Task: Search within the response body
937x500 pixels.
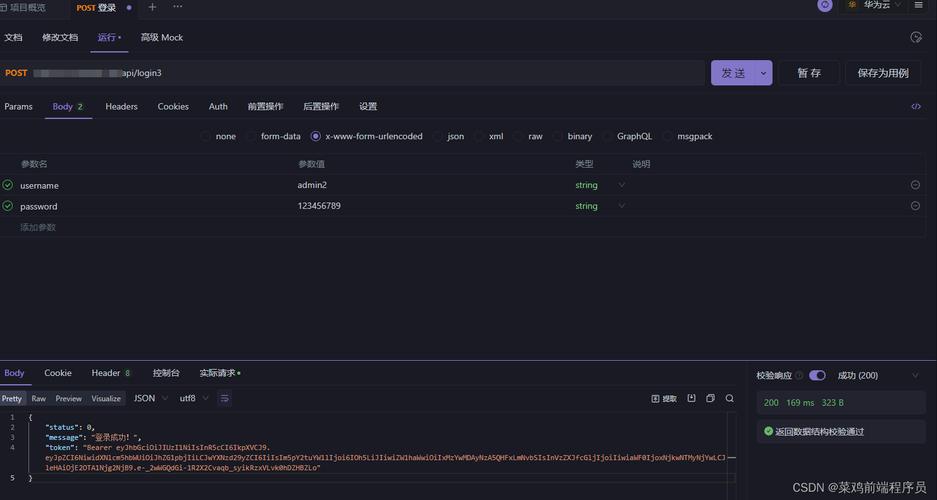Action: point(730,398)
